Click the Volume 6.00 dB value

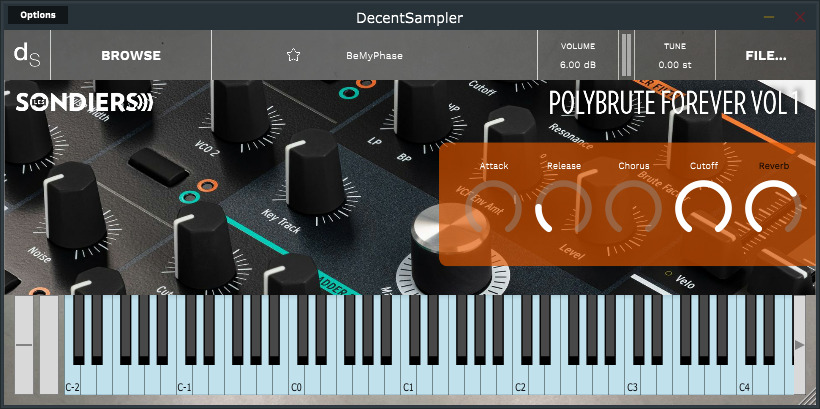(x=577, y=65)
